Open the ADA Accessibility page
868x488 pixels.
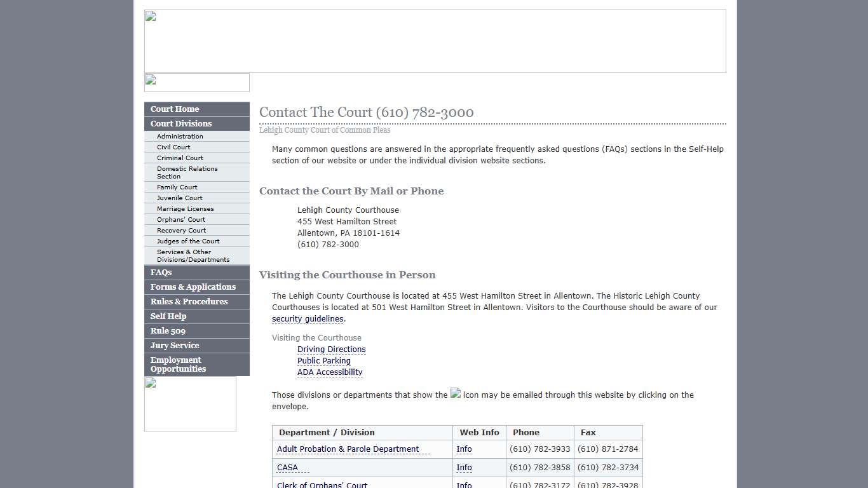(330, 372)
